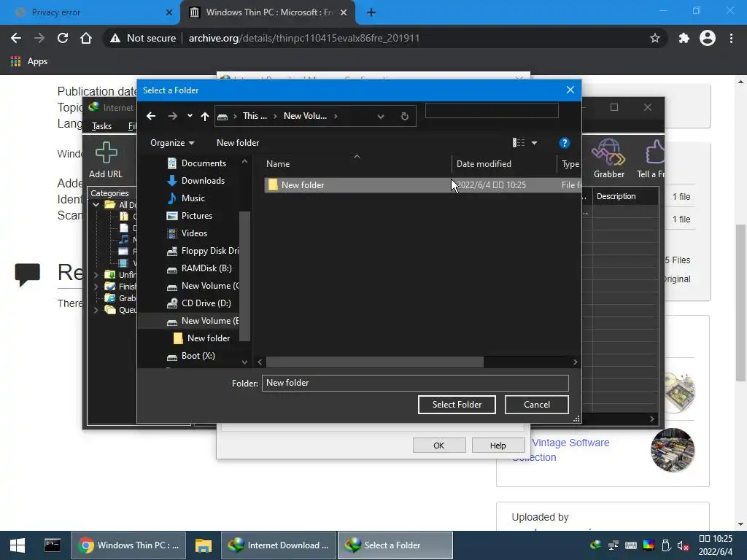747x560 pixels.
Task: Go forward in the Select a Folder dialog
Action: (172, 116)
